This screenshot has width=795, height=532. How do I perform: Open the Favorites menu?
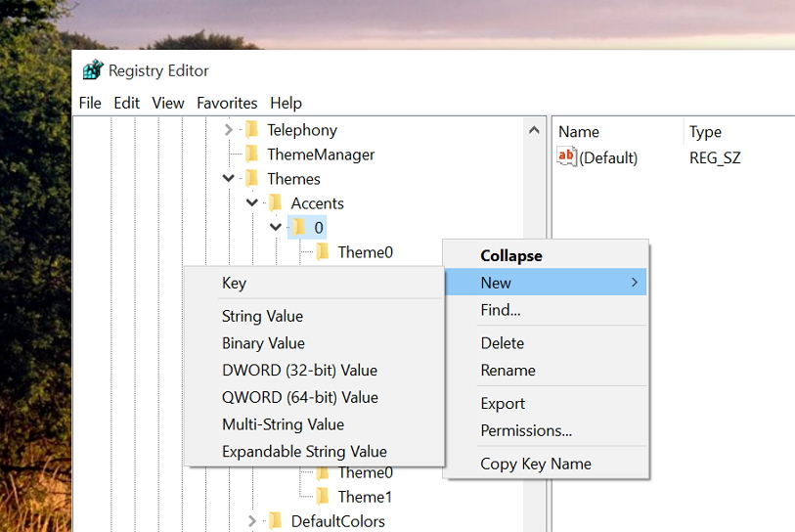(x=227, y=103)
